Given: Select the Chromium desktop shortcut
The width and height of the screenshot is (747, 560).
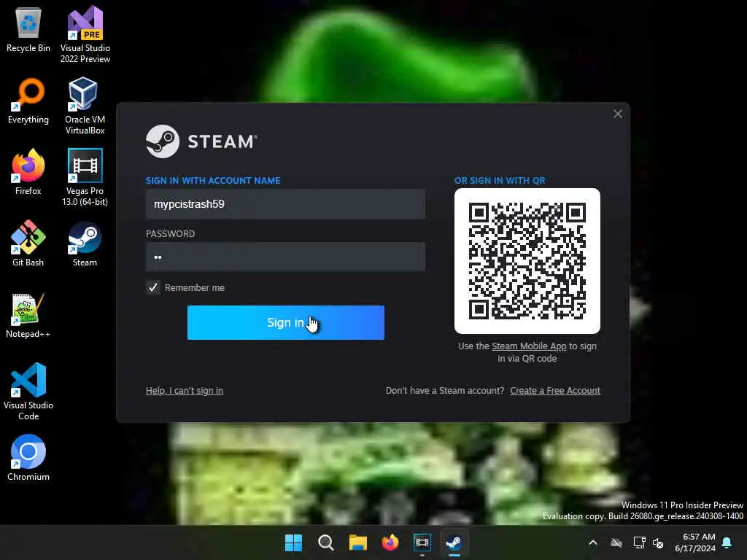Looking at the screenshot, I should coord(28,458).
